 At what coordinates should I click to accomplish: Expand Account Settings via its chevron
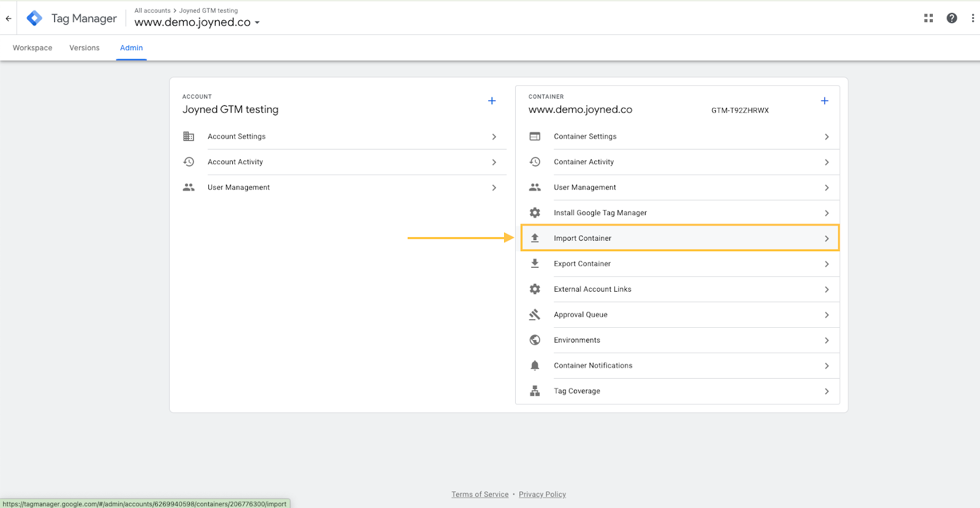tap(494, 137)
